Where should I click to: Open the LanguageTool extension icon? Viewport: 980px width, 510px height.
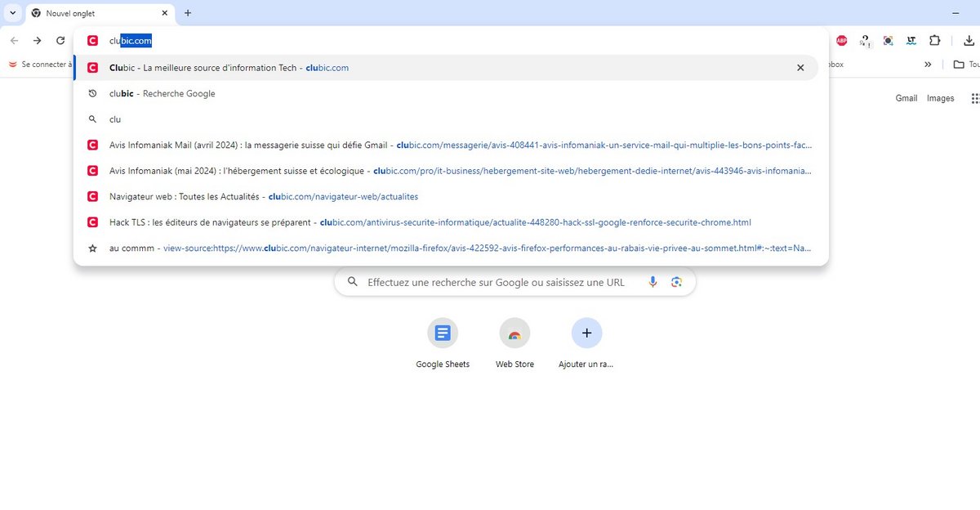[911, 41]
